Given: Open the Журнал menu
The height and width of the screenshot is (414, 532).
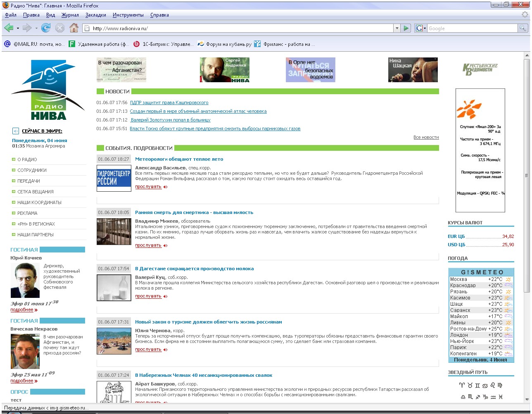Looking at the screenshot, I should [70, 15].
